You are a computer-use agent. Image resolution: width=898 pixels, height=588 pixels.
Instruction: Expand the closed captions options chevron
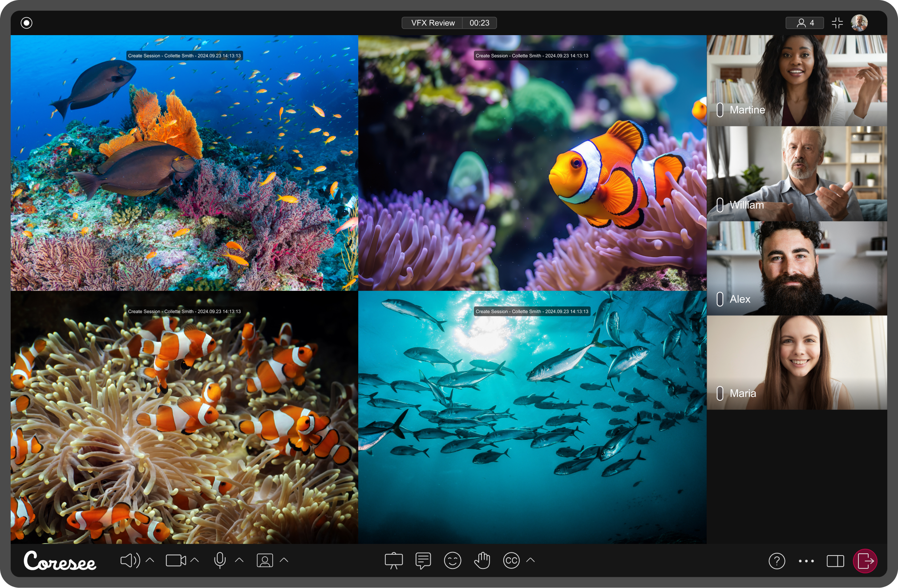click(x=530, y=560)
